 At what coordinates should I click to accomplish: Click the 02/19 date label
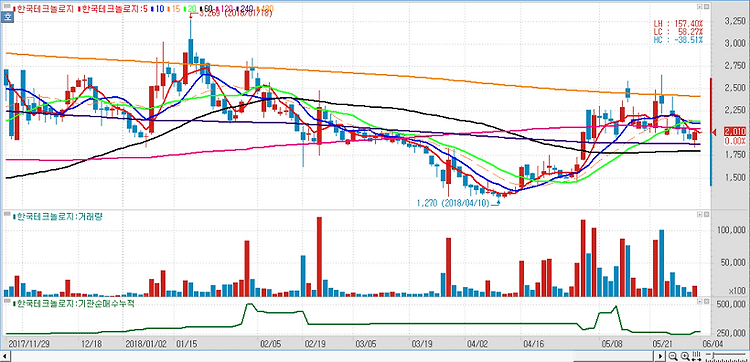pos(315,343)
